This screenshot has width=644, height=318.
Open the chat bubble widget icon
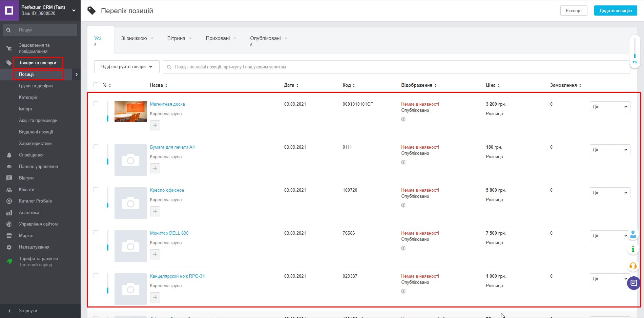click(x=633, y=283)
